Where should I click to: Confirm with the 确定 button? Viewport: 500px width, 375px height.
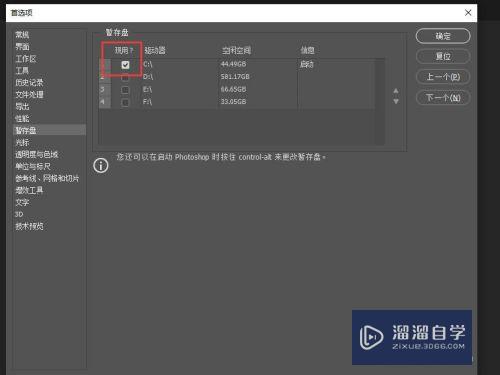tap(443, 36)
